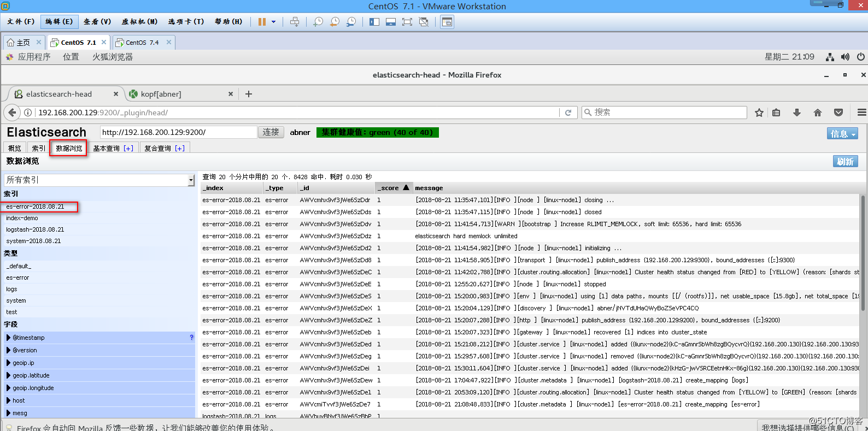This screenshot has width=868, height=431.
Task: Switch to the 数据浏览 tab
Action: click(69, 148)
